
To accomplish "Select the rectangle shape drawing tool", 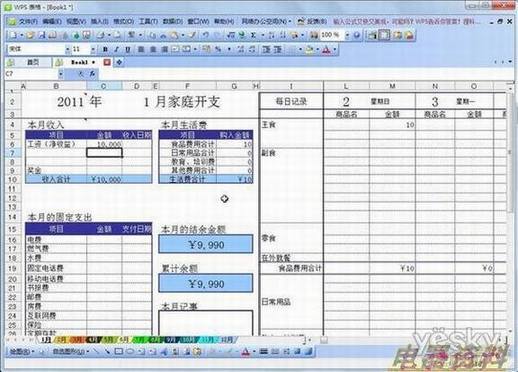I will (x=119, y=351).
